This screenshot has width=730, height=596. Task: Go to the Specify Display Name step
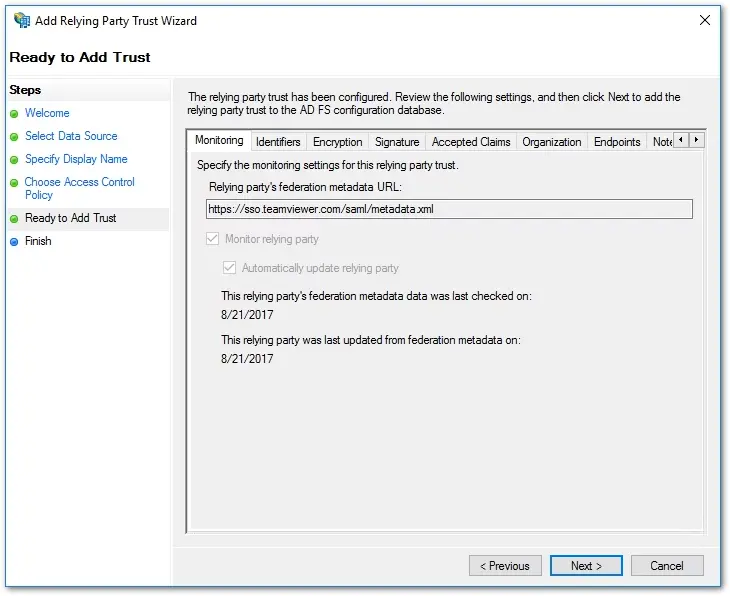(76, 159)
